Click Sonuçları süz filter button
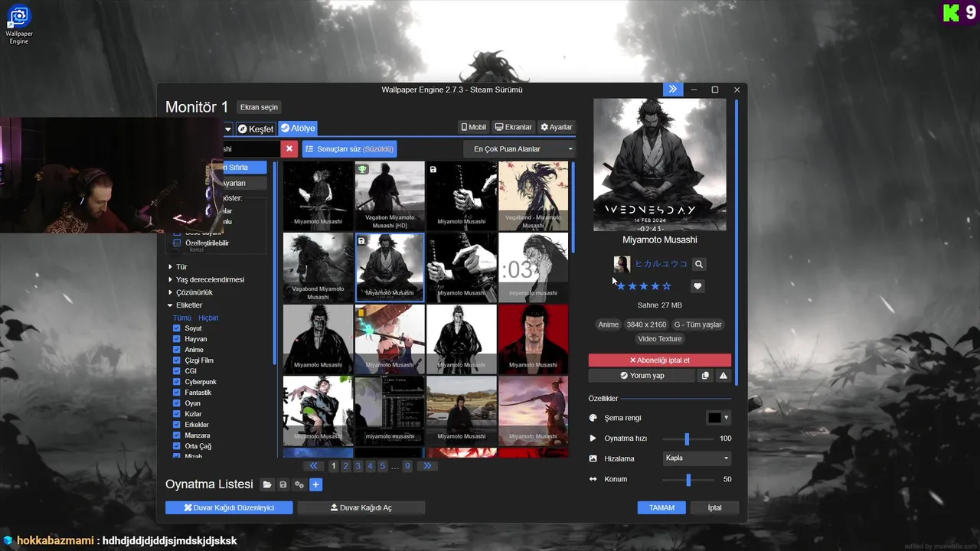Image resolution: width=980 pixels, height=551 pixels. (x=349, y=148)
